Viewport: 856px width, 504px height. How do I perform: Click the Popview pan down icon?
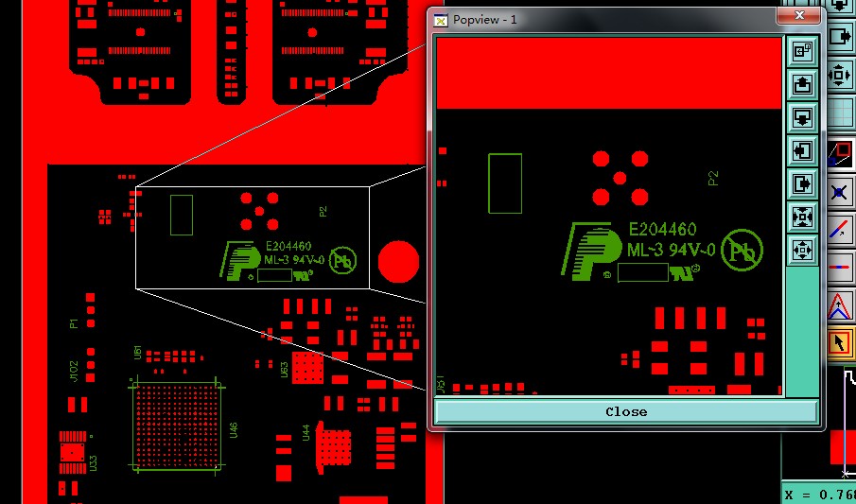coord(802,118)
